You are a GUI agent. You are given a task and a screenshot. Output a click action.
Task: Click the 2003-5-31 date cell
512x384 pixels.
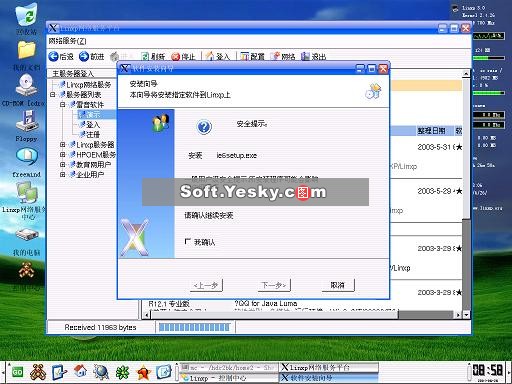434,147
